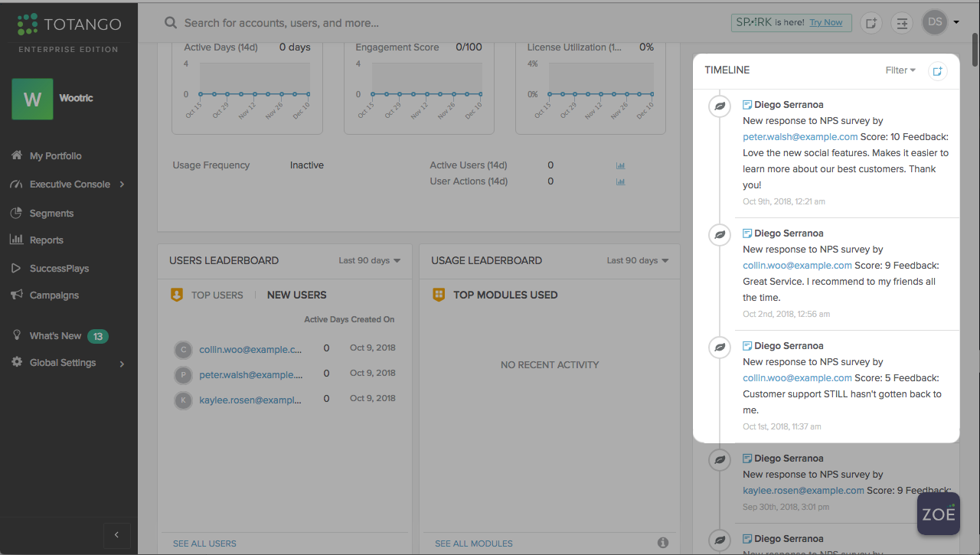The width and height of the screenshot is (980, 555).
Task: Click the Oct 9th, 2018, 12:21 am timestamp
Action: tap(784, 202)
